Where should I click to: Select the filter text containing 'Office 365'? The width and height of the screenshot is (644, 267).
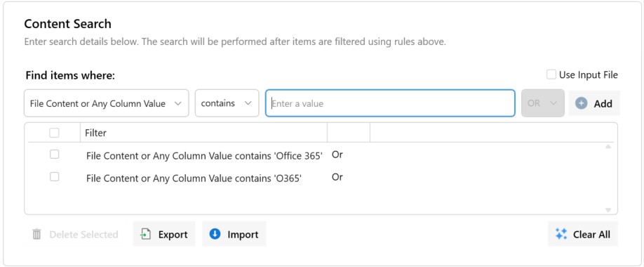click(x=204, y=156)
